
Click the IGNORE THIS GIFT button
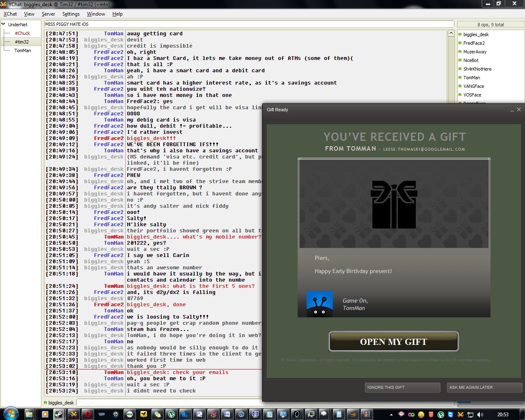[x=402, y=387]
